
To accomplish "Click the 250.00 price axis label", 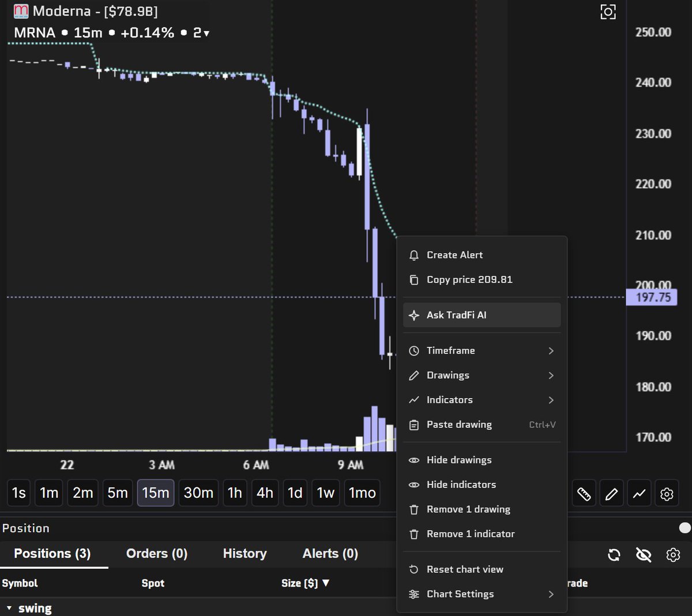I will pos(653,32).
